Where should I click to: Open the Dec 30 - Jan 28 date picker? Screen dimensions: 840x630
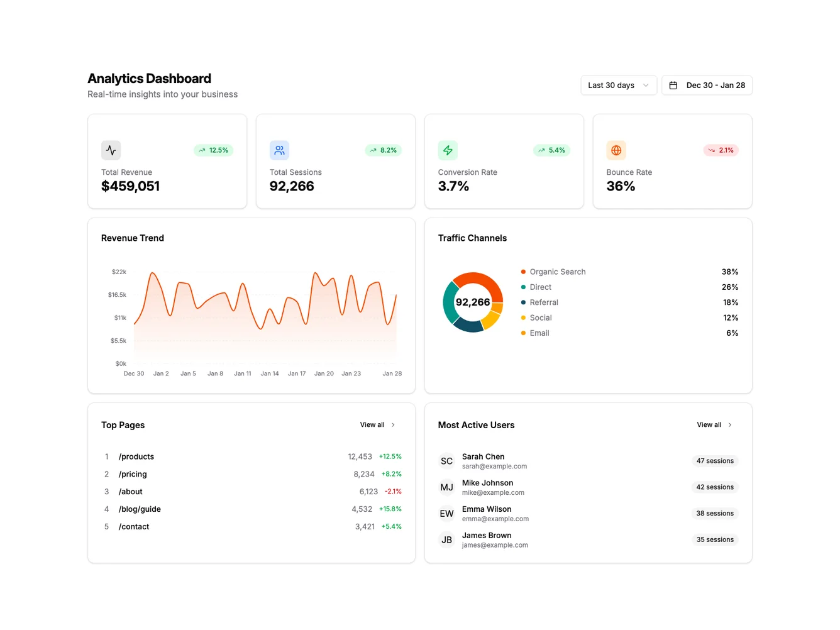707,85
